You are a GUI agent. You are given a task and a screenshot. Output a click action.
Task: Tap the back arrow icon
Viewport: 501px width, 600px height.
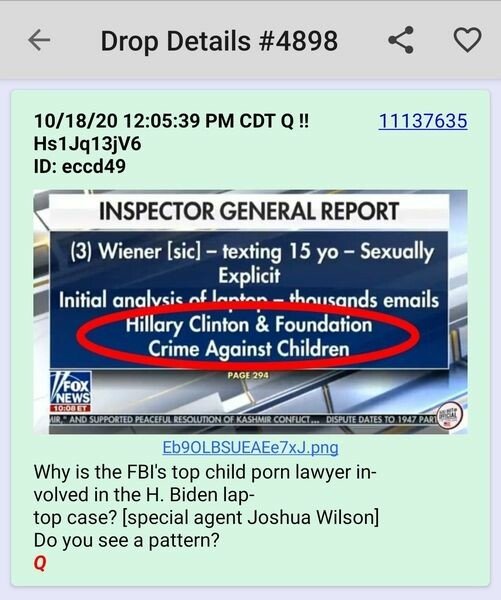click(x=39, y=39)
